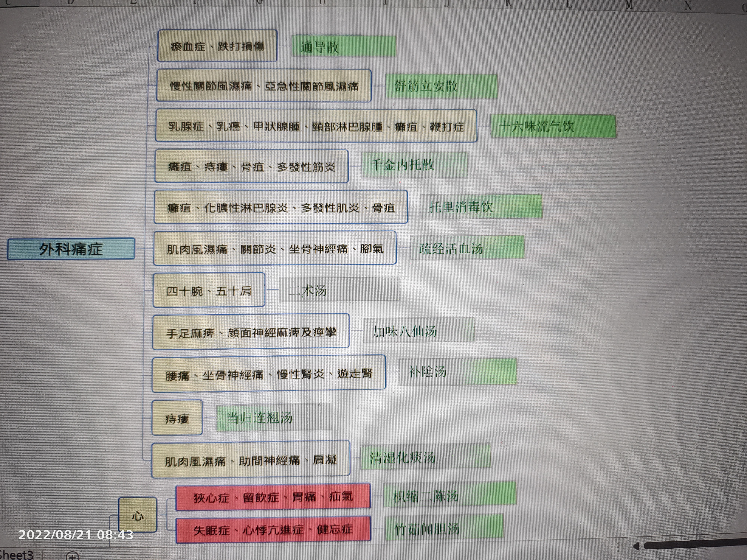747x560 pixels.
Task: Click the 癰疽、痔瘻、骨疽、多發性筋炎 box
Action: click(x=252, y=167)
